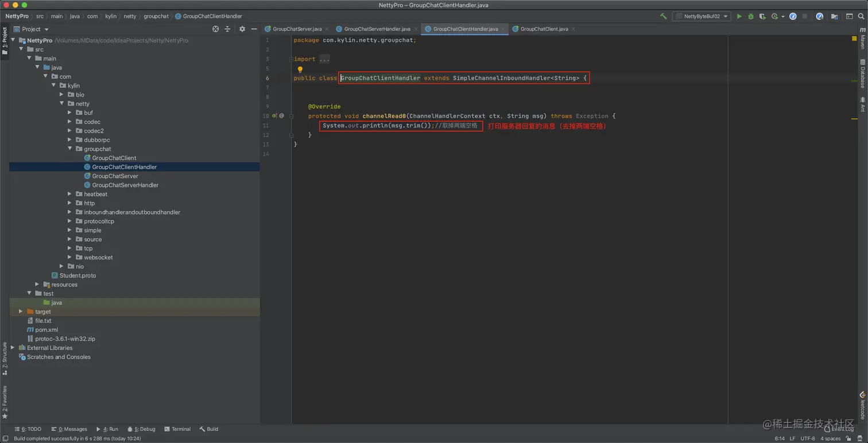
Task: Start debugging with the green bug icon
Action: [x=750, y=17]
